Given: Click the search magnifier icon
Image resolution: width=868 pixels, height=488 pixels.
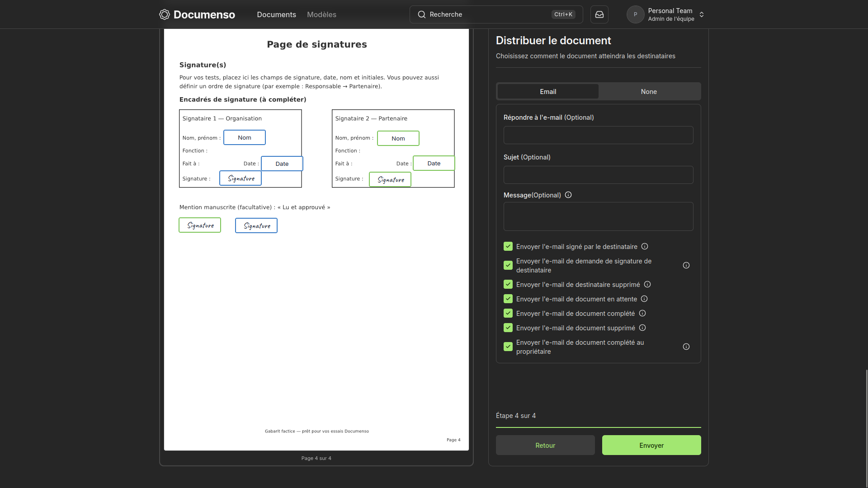Looking at the screenshot, I should (421, 14).
